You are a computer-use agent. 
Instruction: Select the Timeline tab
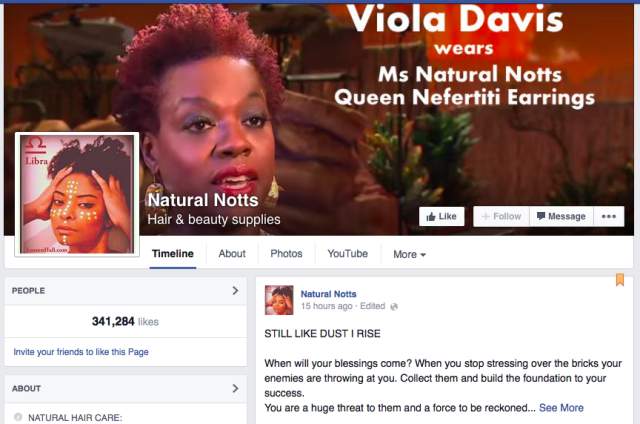coord(173,254)
